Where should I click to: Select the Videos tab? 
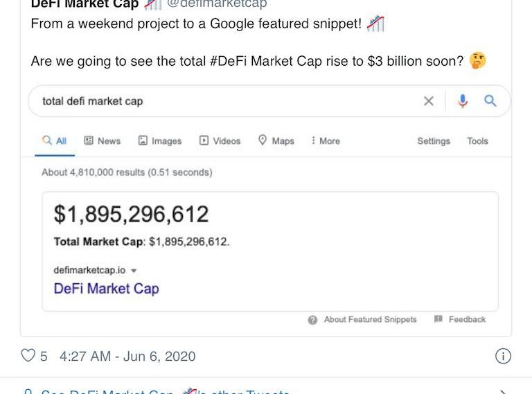pyautogui.click(x=220, y=141)
